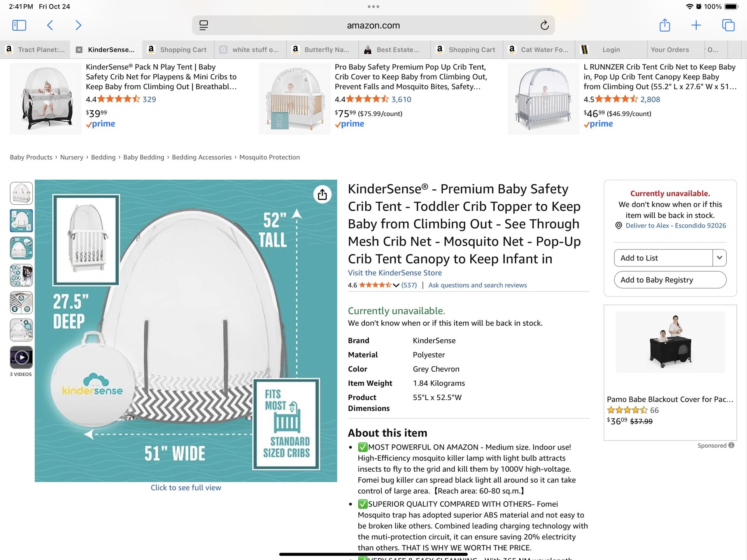The height and width of the screenshot is (560, 747).
Task: Select the first crib tent thumbnail
Action: coord(21,193)
